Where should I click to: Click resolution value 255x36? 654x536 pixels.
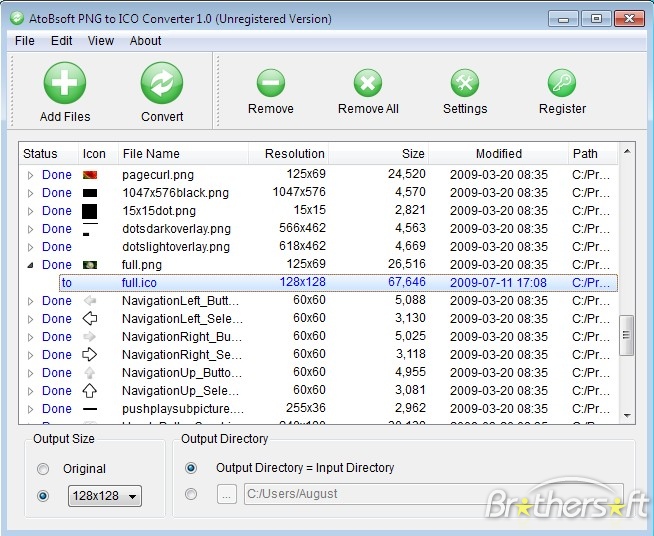pyautogui.click(x=306, y=408)
